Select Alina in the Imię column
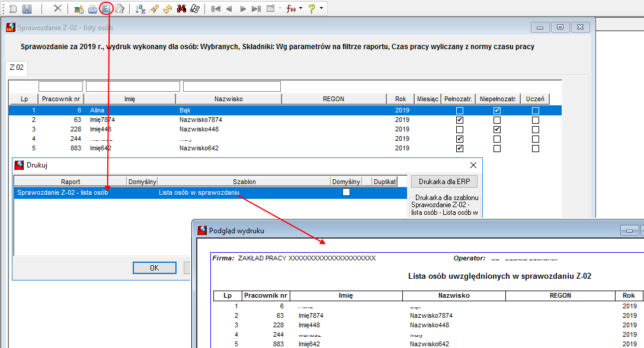This screenshot has height=348, width=644. click(x=97, y=111)
